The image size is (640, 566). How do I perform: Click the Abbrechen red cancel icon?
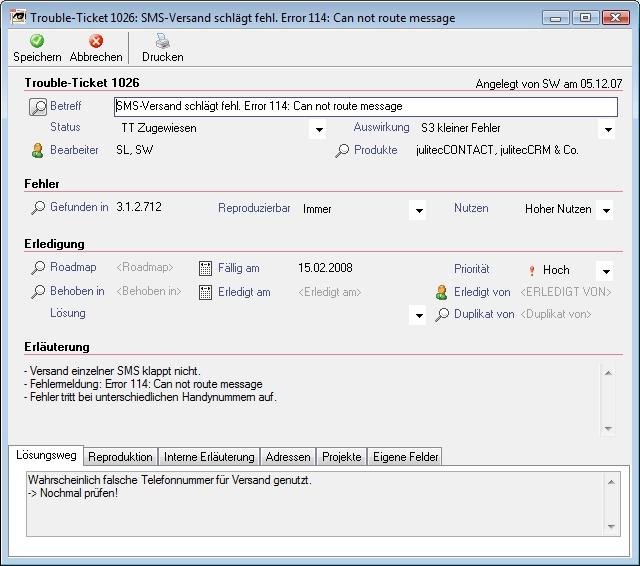tap(96, 41)
